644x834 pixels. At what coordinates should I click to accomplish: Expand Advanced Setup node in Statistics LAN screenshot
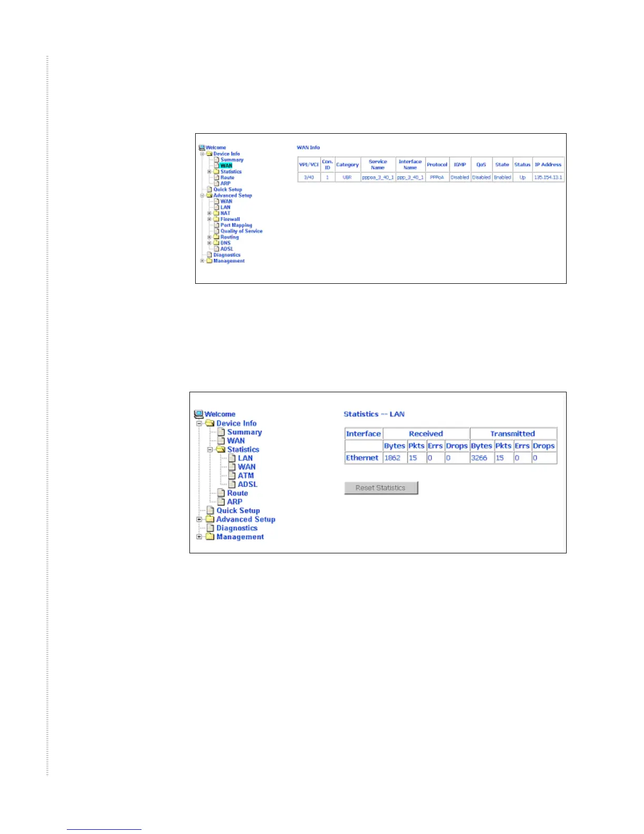(x=199, y=519)
